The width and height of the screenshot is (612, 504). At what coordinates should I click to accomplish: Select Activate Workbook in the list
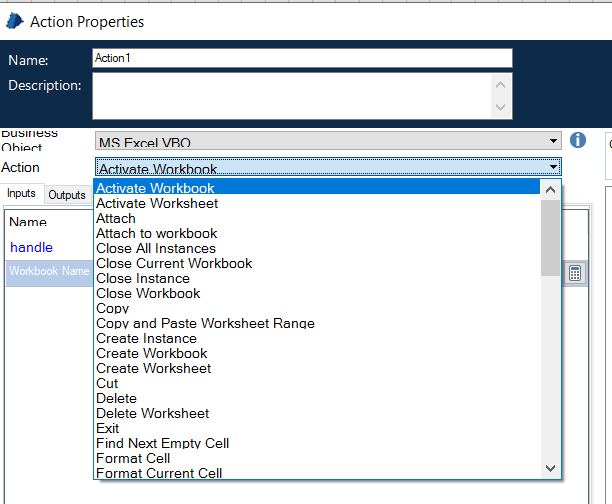point(317,188)
